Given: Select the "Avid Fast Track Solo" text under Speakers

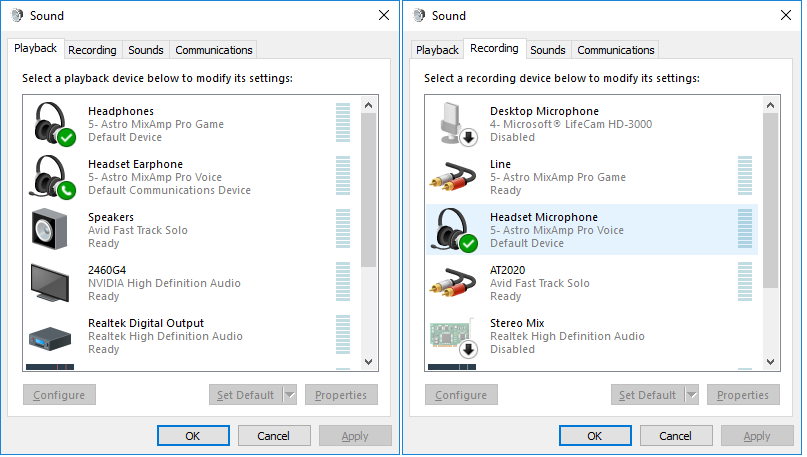Looking at the screenshot, I should pyautogui.click(x=138, y=230).
